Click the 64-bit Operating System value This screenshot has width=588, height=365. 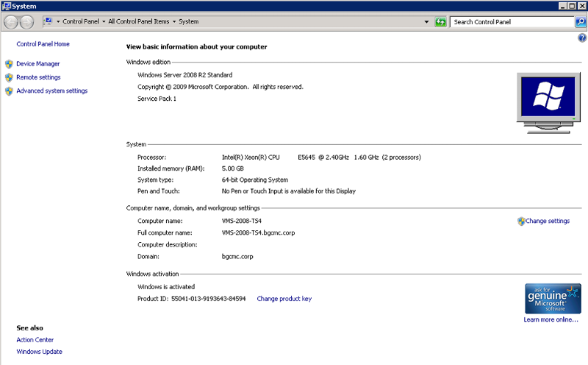tap(255, 180)
